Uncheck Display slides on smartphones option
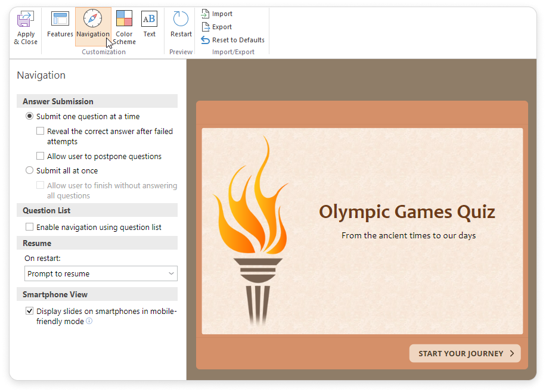Screen dimensions: 546x392 pyautogui.click(x=30, y=312)
